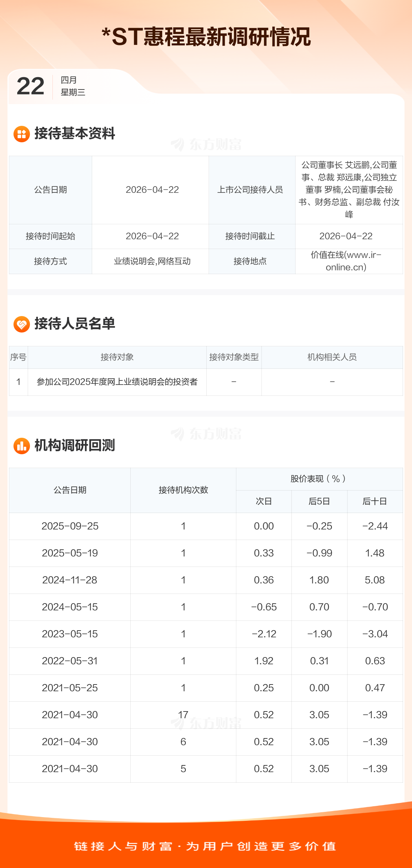Click the 上市公司接待人员 label cell

pos(252,190)
